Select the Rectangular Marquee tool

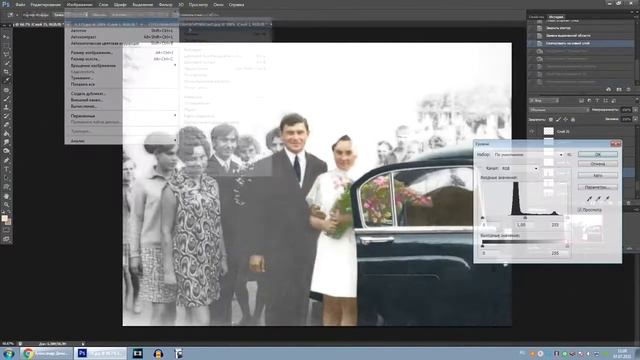[x=6, y=46]
